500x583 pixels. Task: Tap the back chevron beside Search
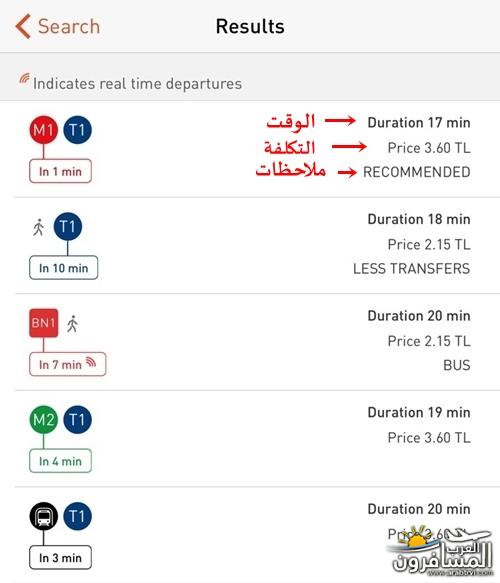(23, 26)
